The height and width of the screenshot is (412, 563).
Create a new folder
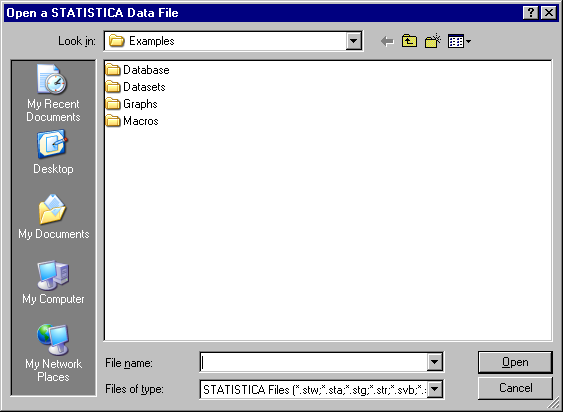[x=433, y=41]
